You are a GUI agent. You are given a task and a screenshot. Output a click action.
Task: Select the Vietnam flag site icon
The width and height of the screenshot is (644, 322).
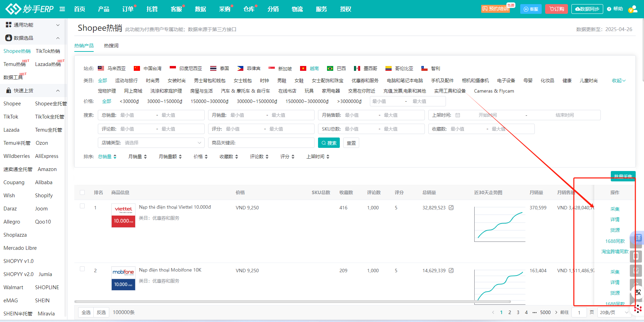(303, 68)
